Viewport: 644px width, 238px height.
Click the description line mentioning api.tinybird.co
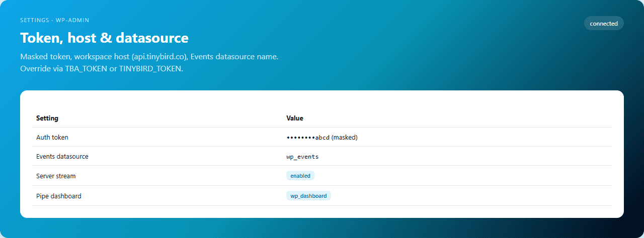(x=149, y=57)
